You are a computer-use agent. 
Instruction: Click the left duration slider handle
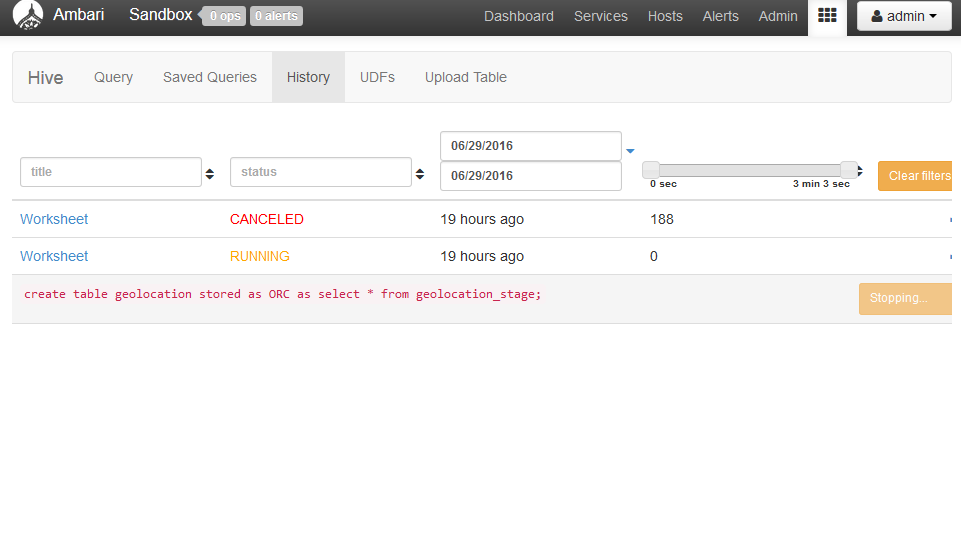(x=651, y=170)
